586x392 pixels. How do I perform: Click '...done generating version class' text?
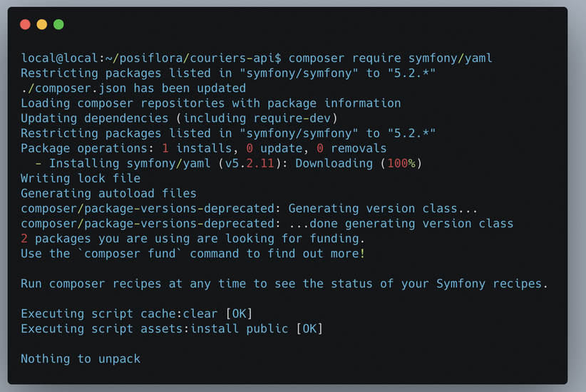click(x=401, y=224)
